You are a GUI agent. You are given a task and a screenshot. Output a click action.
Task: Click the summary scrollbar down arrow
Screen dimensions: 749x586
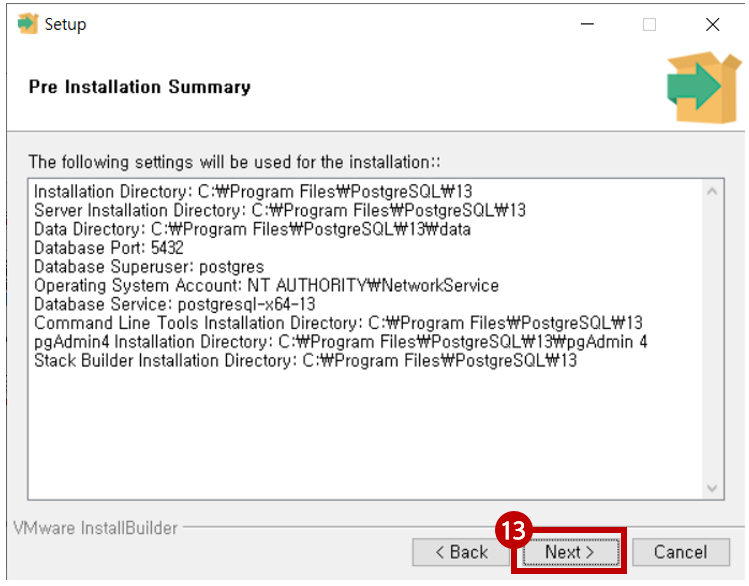pos(712,488)
